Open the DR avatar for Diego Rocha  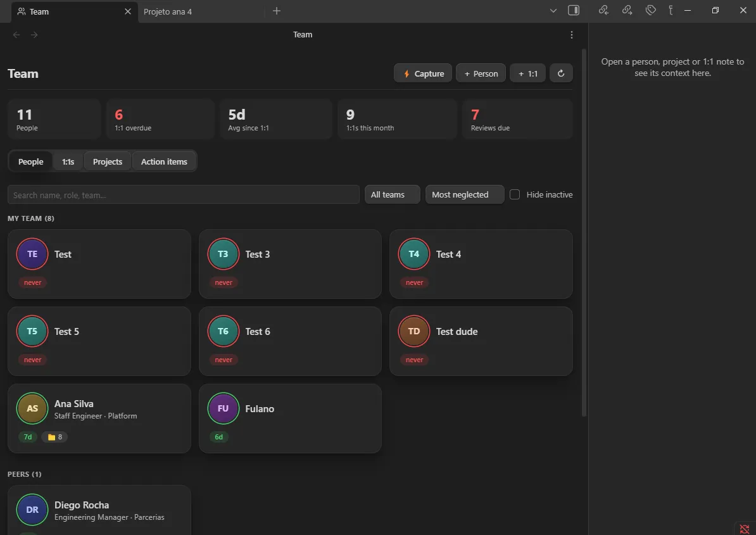click(x=32, y=510)
